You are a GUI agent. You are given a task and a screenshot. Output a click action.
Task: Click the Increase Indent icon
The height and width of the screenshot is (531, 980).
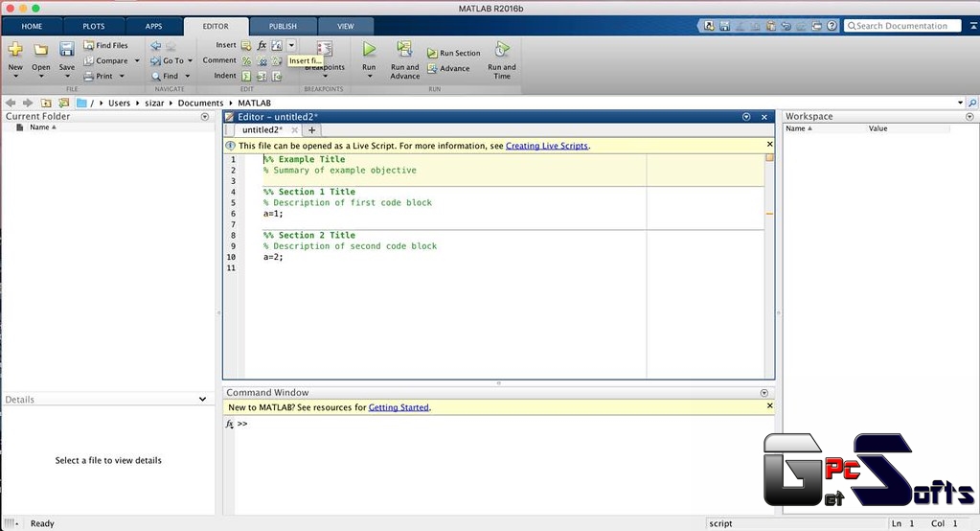(x=262, y=76)
